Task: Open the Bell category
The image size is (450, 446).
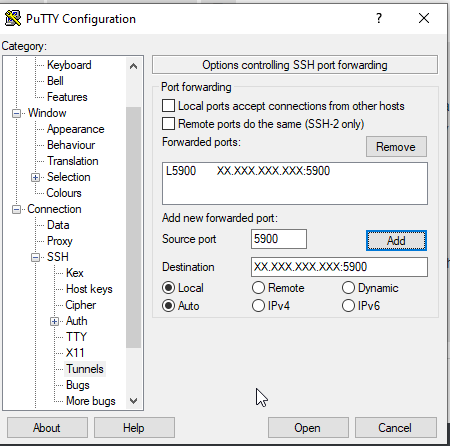Action: tap(55, 81)
